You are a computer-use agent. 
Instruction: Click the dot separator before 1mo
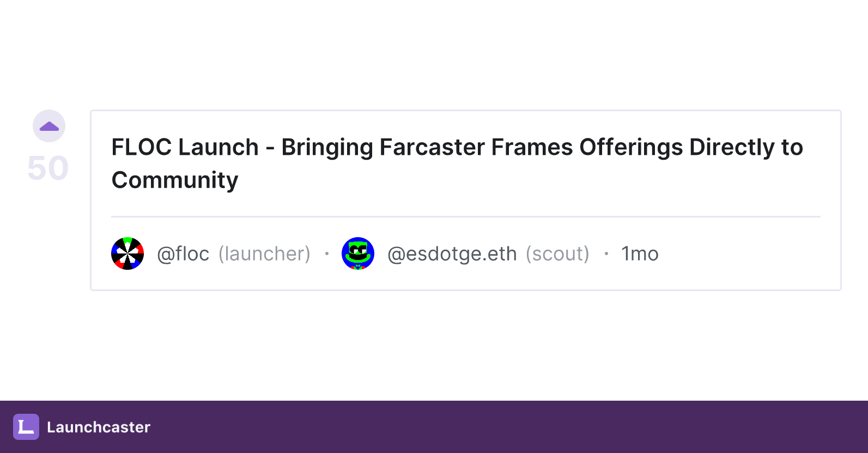(606, 253)
